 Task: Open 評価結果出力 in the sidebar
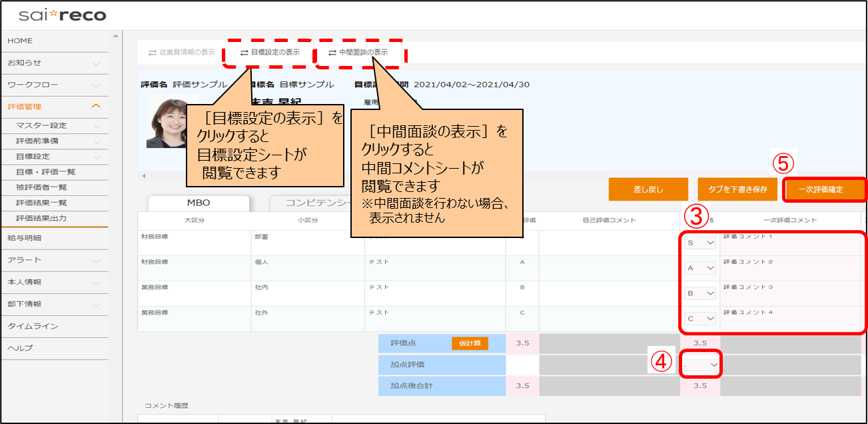(x=41, y=218)
